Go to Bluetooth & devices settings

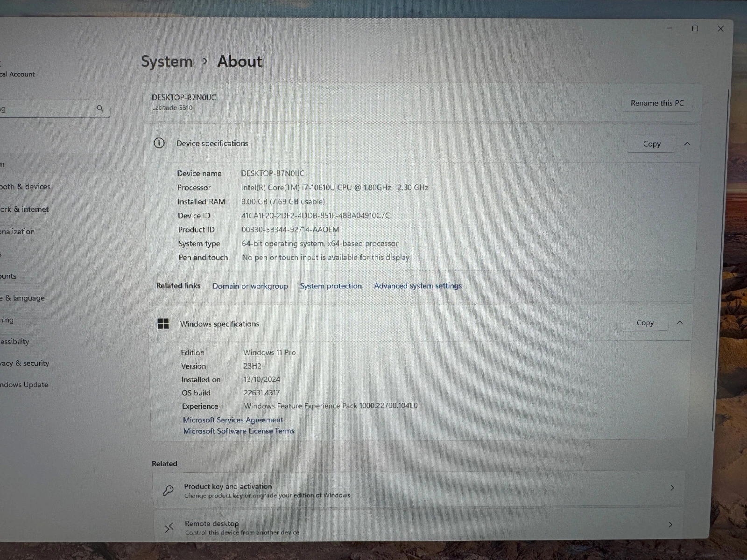pyautogui.click(x=25, y=187)
